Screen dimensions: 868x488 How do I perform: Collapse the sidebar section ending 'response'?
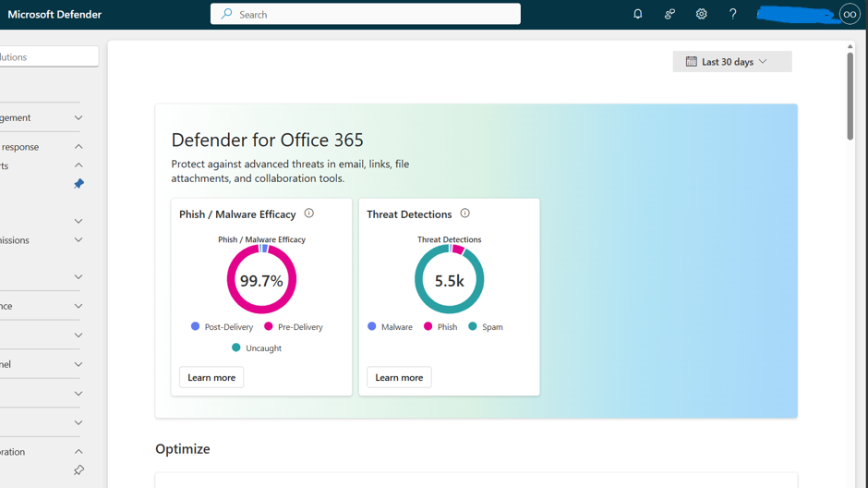click(78, 146)
